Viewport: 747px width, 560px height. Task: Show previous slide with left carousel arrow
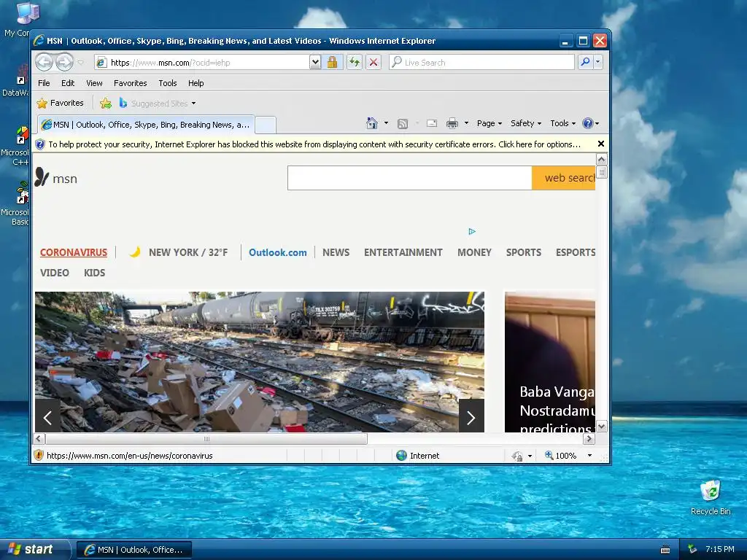[x=47, y=418]
